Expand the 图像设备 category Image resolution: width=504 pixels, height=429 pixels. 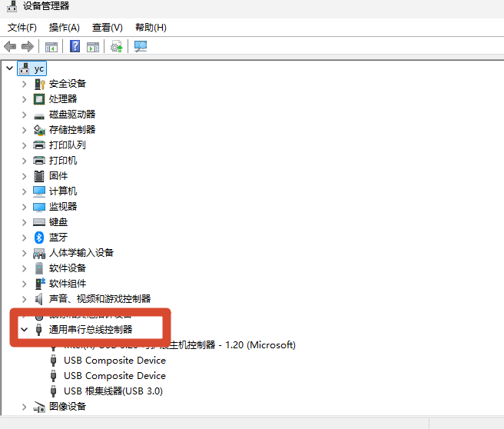(24, 407)
